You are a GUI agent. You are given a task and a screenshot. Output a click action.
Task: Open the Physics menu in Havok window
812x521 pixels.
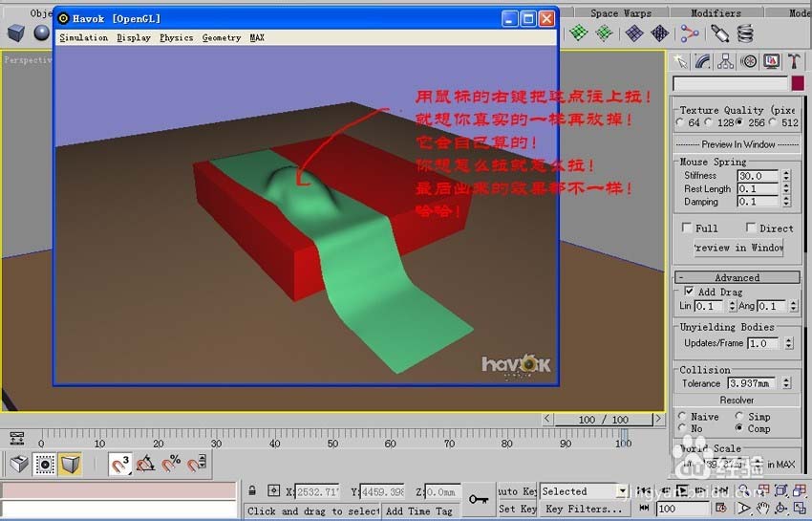click(176, 38)
